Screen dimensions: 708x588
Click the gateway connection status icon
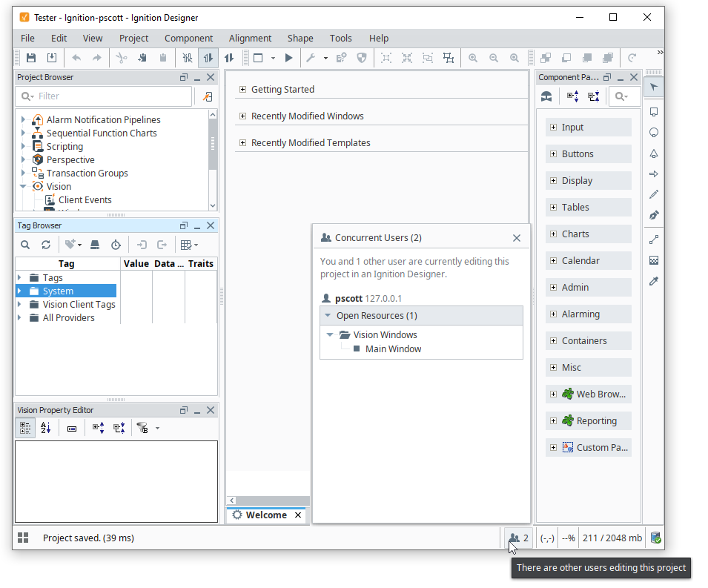click(x=655, y=538)
